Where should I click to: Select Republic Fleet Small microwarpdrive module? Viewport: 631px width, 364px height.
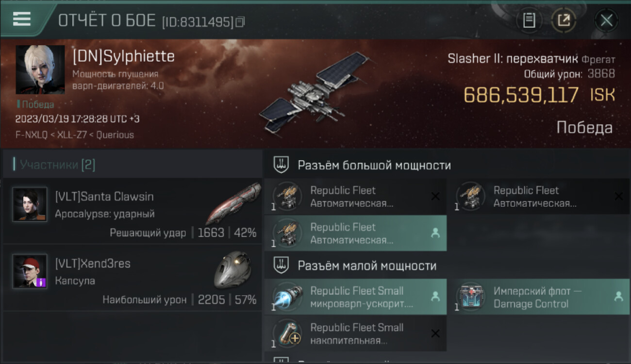(355, 297)
